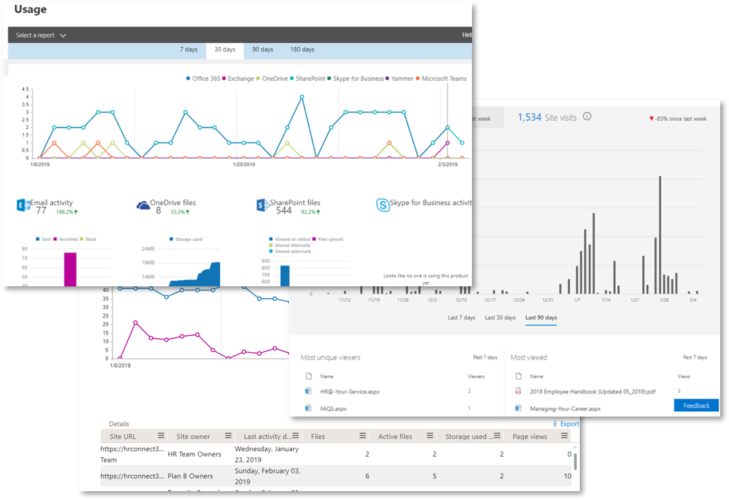Viewport: 729px width, 500px height.
Task: Toggle Microsoft Teams legend entry
Action: pos(441,79)
